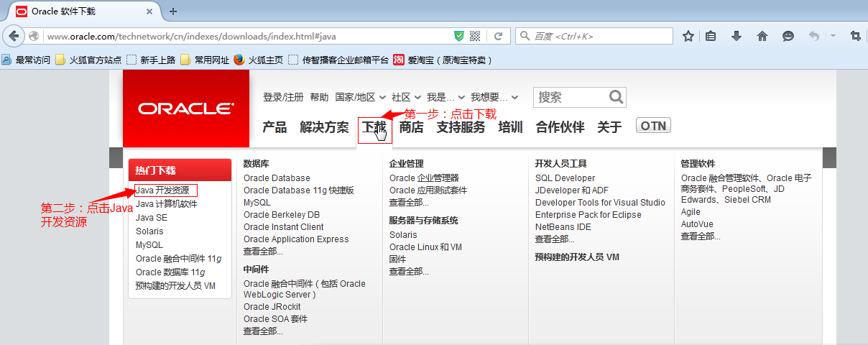Click Solaris under 热门下载
The height and width of the screenshot is (345, 868).
(x=149, y=231)
